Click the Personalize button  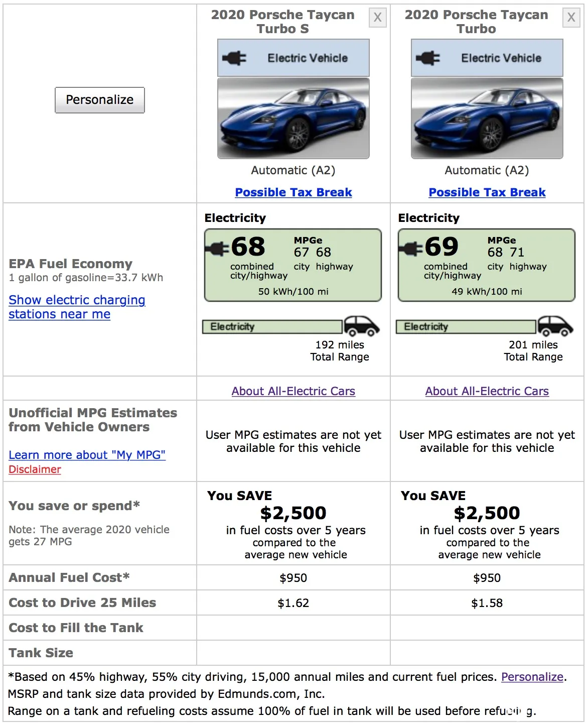coord(100,100)
